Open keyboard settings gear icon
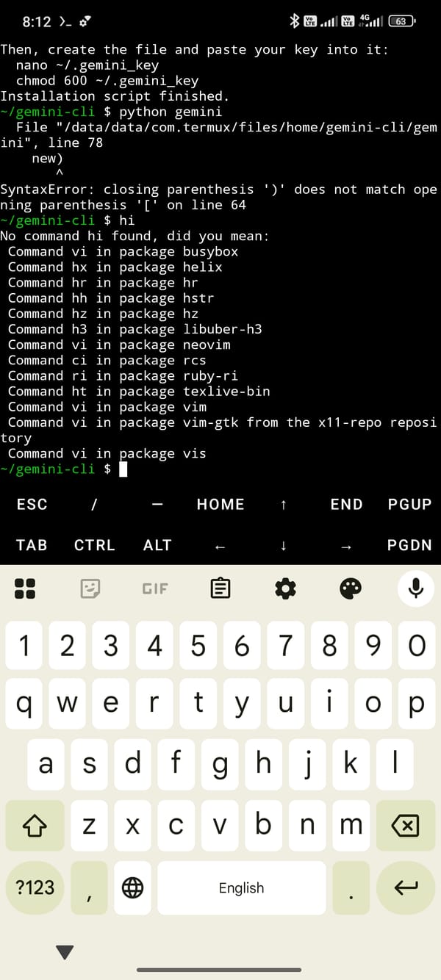 [x=285, y=588]
